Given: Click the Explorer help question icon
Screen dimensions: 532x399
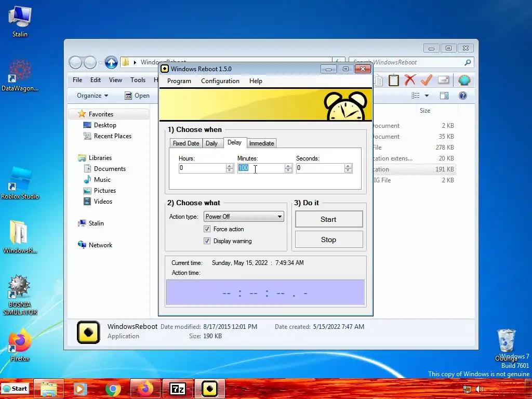Looking at the screenshot, I should (x=463, y=96).
